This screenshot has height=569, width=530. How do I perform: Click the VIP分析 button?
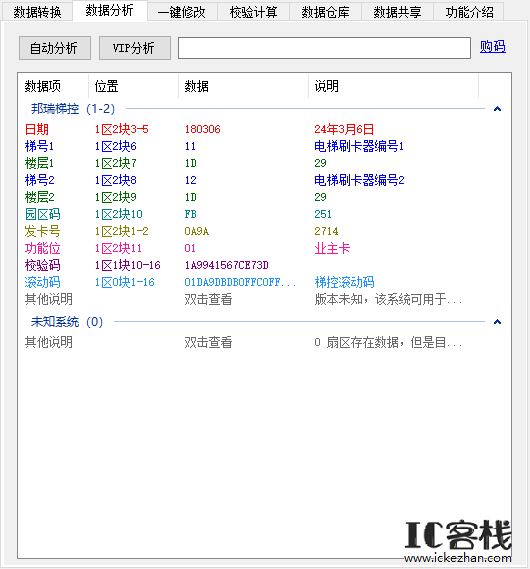point(135,48)
